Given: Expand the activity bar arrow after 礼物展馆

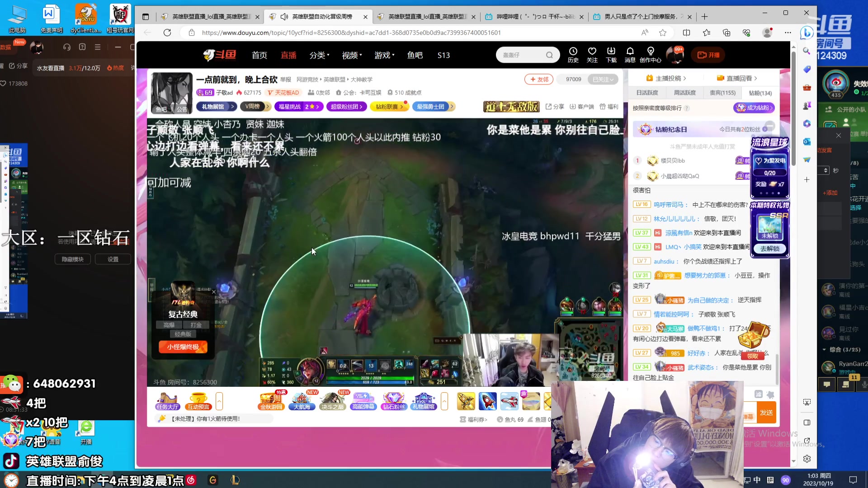Looking at the screenshot, I should 444,401.
